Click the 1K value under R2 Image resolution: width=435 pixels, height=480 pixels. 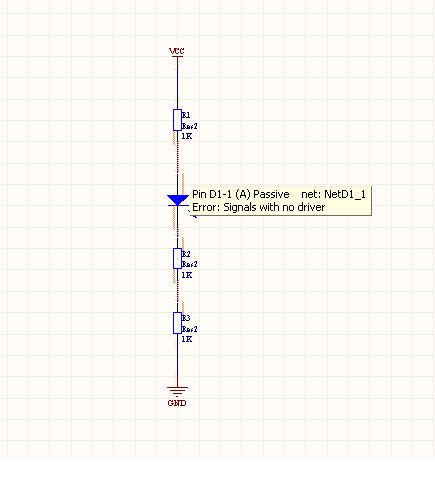187,275
